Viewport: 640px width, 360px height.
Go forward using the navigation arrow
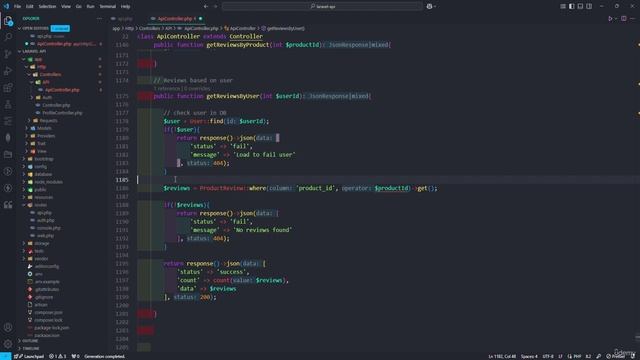click(216, 7)
